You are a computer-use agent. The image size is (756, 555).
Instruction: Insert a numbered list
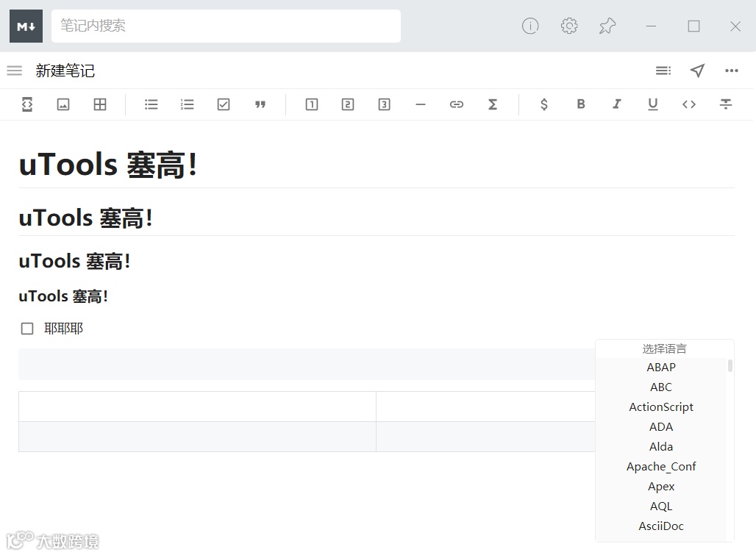tap(187, 104)
